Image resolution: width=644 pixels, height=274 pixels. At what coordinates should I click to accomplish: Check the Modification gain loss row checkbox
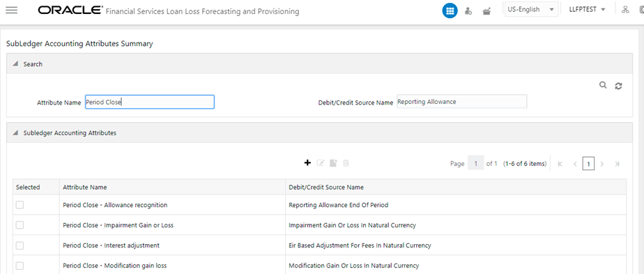[x=20, y=266]
